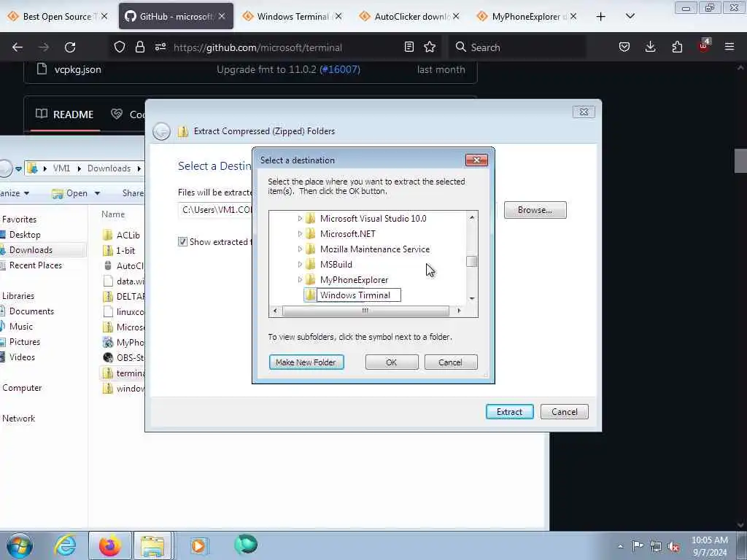Screen dimensions: 747x560
Task: Click the Windows Explorer taskbar icon
Action: [152, 545]
